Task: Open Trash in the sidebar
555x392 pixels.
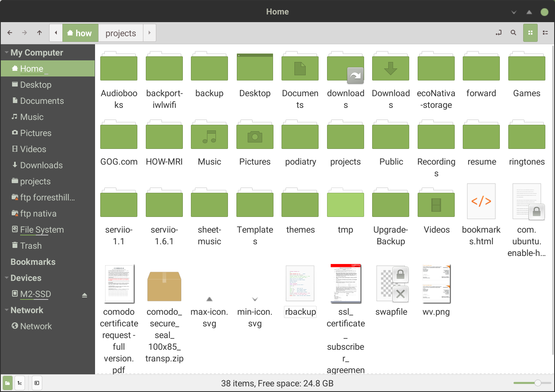Action: 48,246
